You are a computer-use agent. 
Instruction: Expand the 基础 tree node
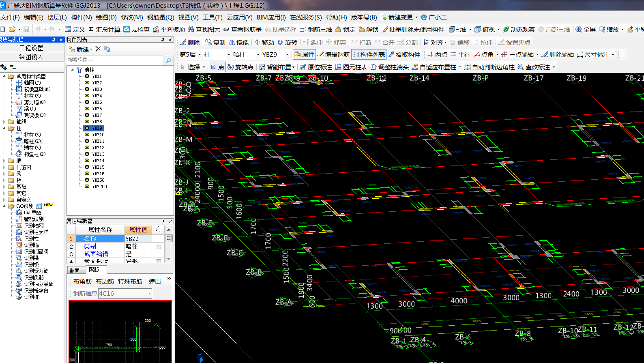point(4,187)
